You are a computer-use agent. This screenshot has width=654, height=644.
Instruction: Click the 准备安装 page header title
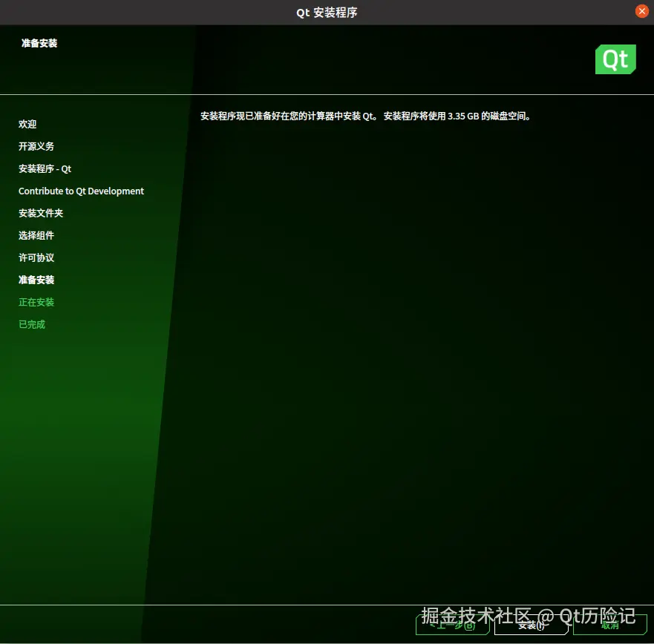tap(39, 43)
